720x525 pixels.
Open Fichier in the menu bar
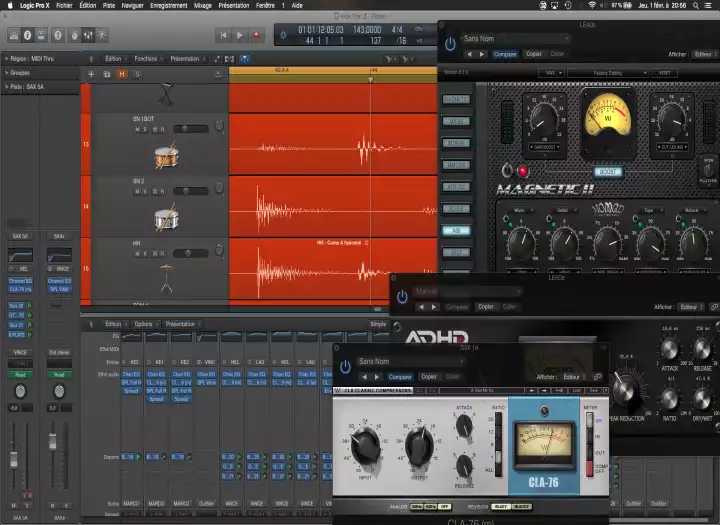point(64,6)
